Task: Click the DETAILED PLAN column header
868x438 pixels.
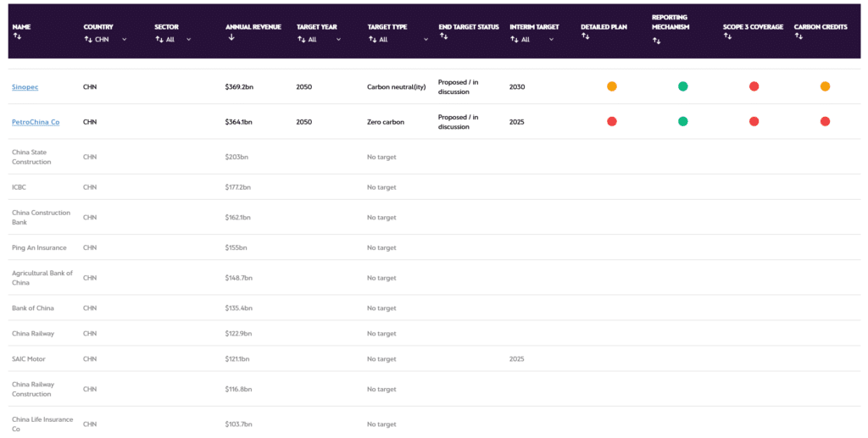Action: [x=604, y=26]
